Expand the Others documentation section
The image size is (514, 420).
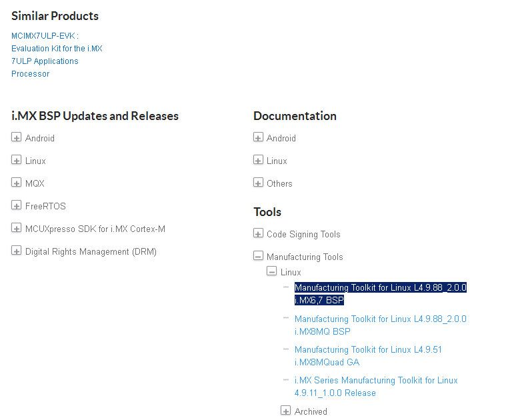pos(258,183)
